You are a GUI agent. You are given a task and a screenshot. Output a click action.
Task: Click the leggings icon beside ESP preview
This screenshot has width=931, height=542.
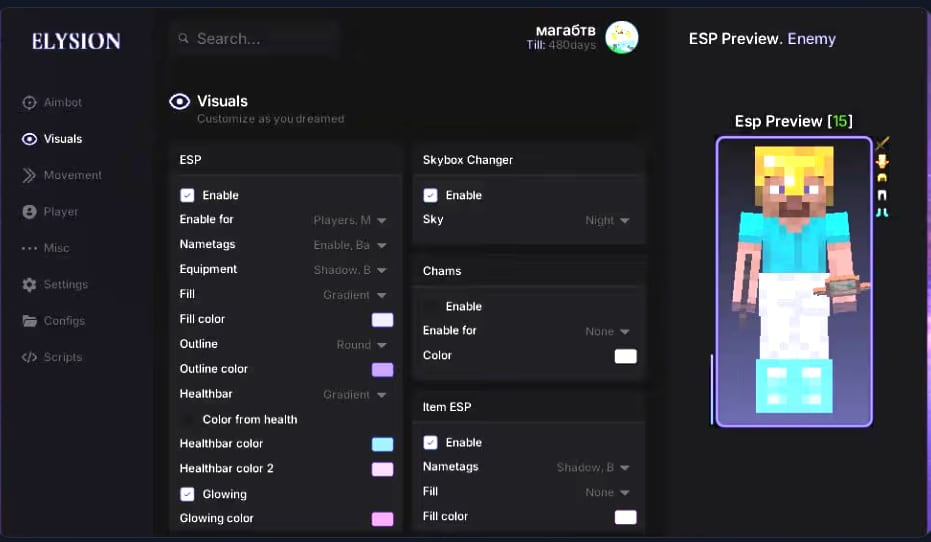point(882,195)
